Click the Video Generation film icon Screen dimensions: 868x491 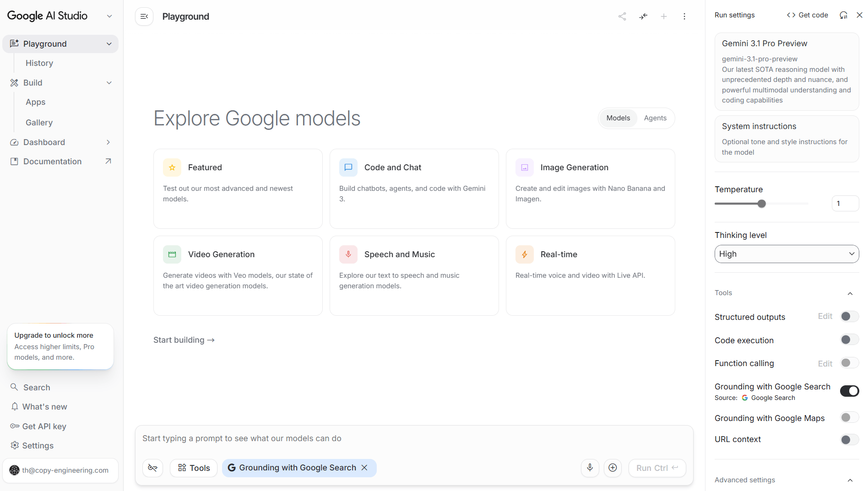tap(172, 254)
